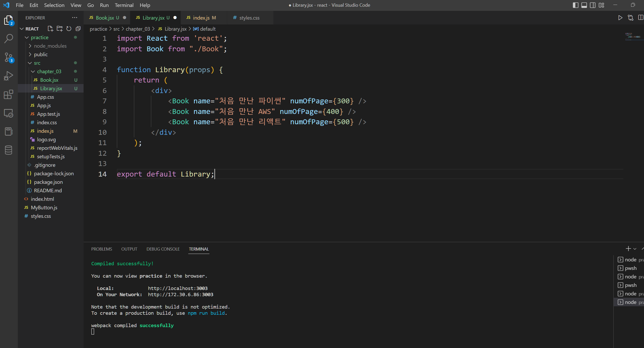
Task: Collapse all folders in Explorer
Action: click(x=78, y=29)
